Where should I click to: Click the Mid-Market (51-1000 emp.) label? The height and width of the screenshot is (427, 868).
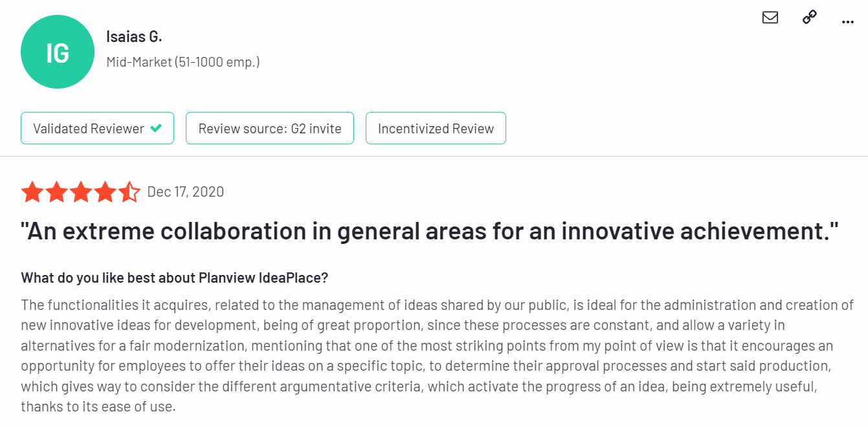tap(183, 62)
